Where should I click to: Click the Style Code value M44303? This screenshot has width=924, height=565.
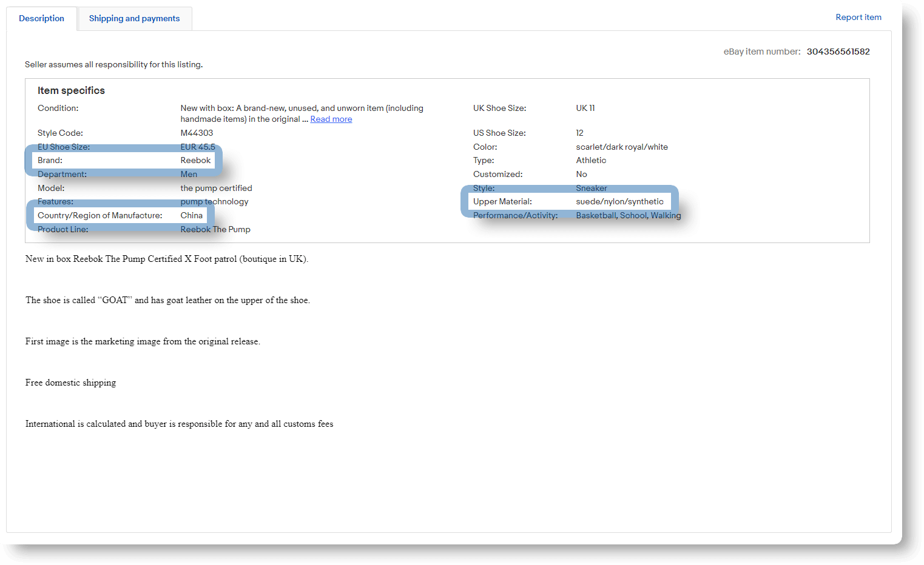tap(197, 133)
